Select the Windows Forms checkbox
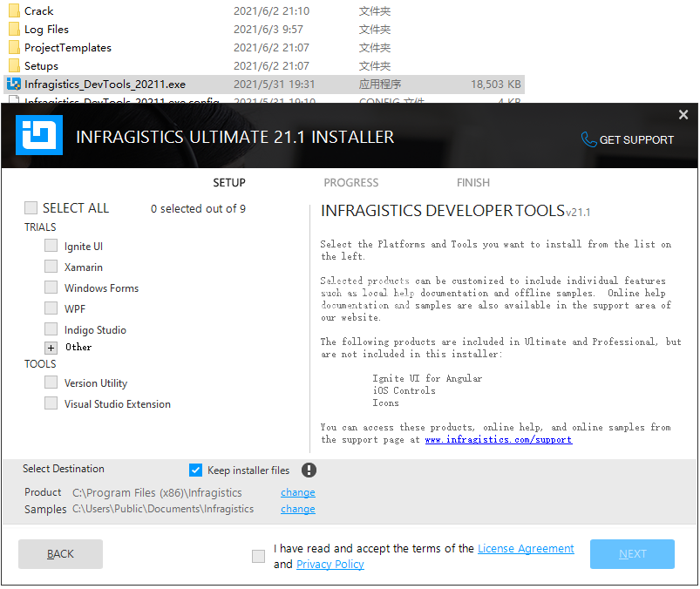The height and width of the screenshot is (589, 700). coord(51,288)
